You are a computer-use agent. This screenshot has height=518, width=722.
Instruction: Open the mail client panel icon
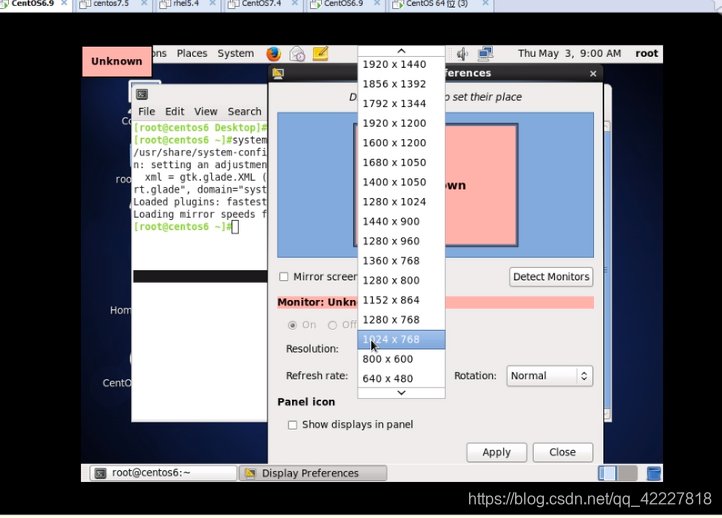pos(297,54)
